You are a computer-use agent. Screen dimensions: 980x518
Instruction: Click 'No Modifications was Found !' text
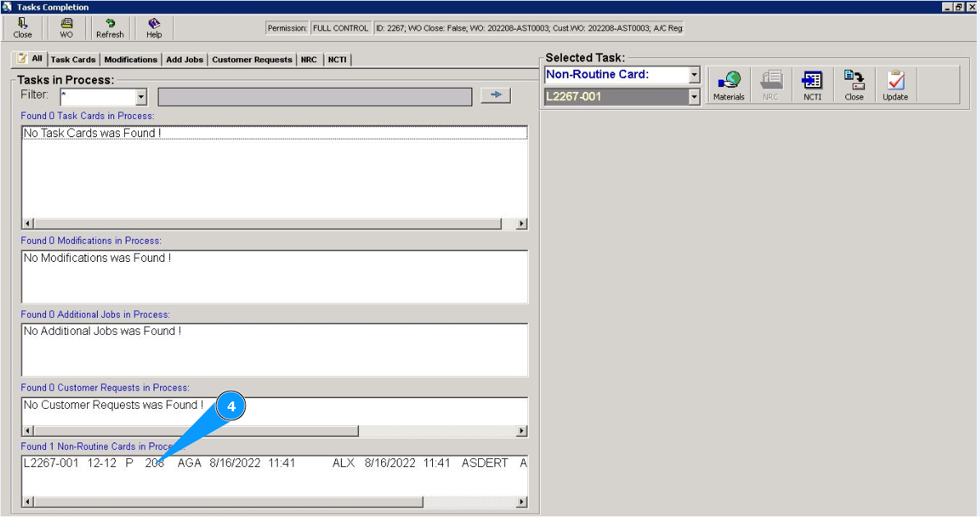pos(98,258)
